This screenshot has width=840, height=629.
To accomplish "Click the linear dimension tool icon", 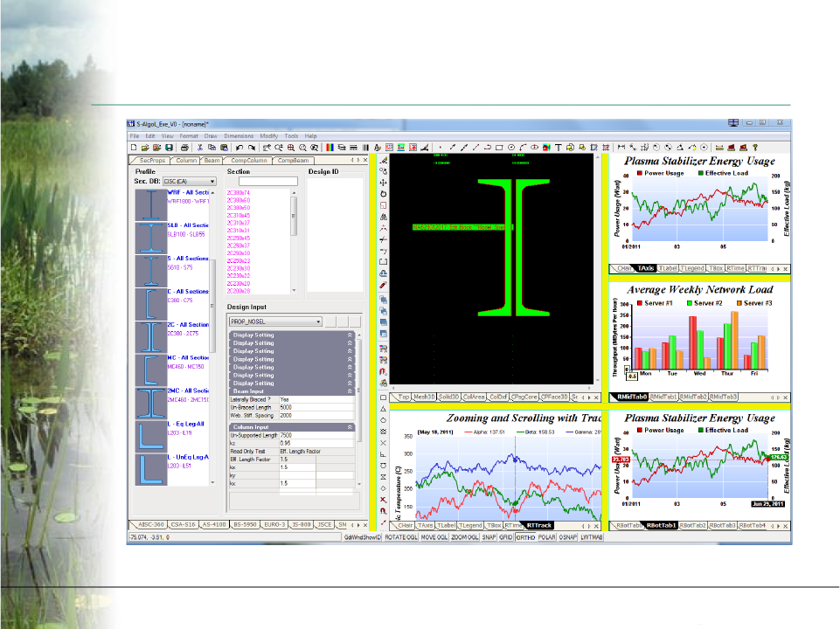I will [621, 148].
